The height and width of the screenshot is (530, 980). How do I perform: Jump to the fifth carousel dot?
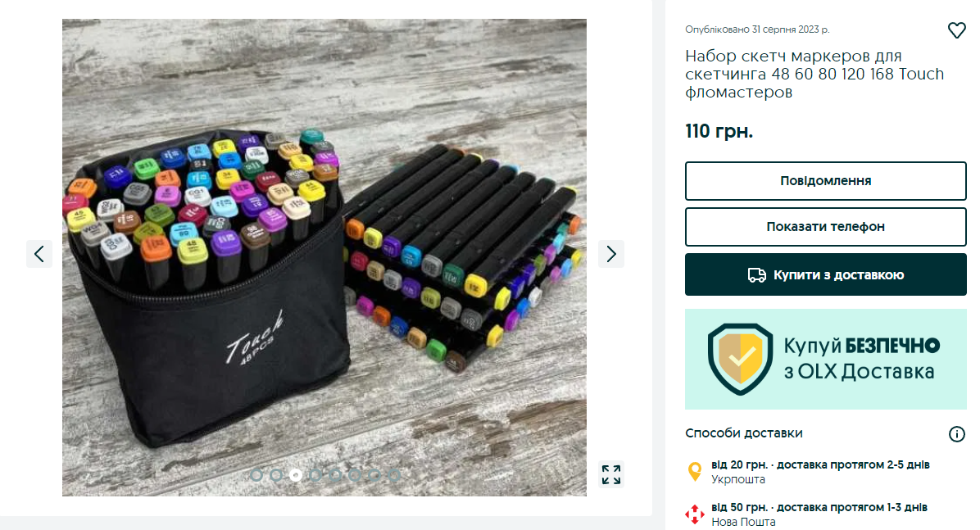coord(335,475)
